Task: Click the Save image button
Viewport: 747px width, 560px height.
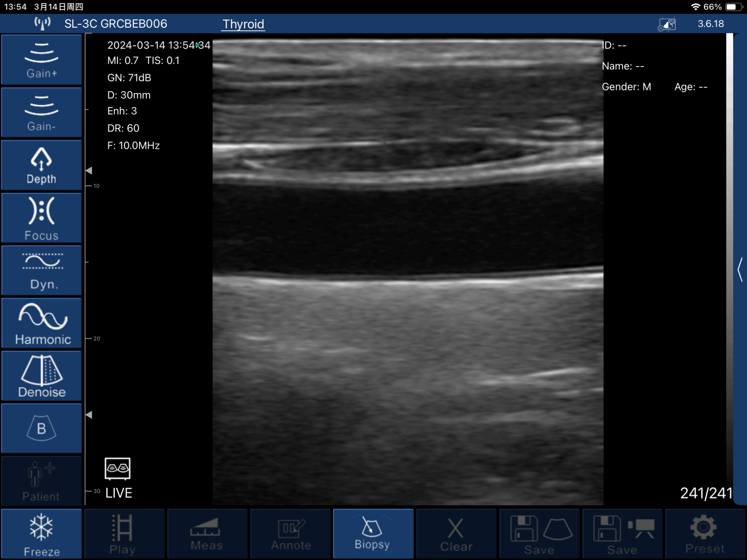Action: (539, 534)
